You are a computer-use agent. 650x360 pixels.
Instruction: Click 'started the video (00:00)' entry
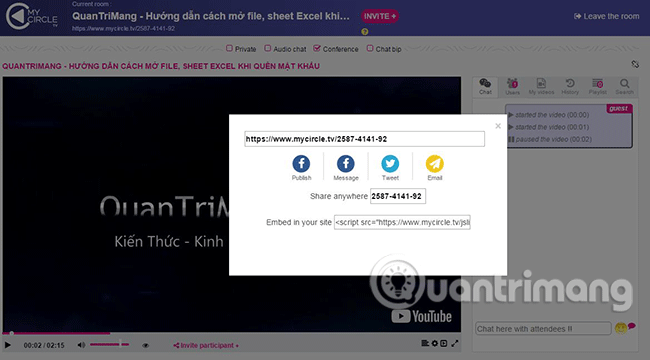(548, 115)
